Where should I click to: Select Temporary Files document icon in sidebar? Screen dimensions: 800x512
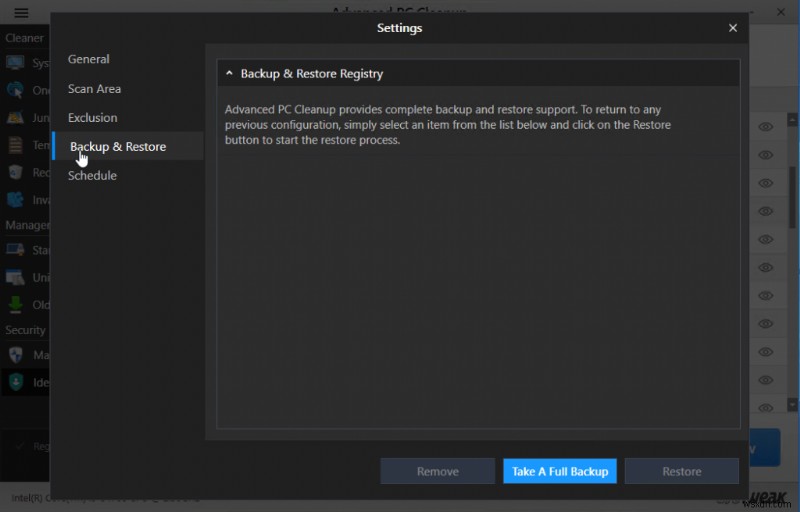(15, 145)
